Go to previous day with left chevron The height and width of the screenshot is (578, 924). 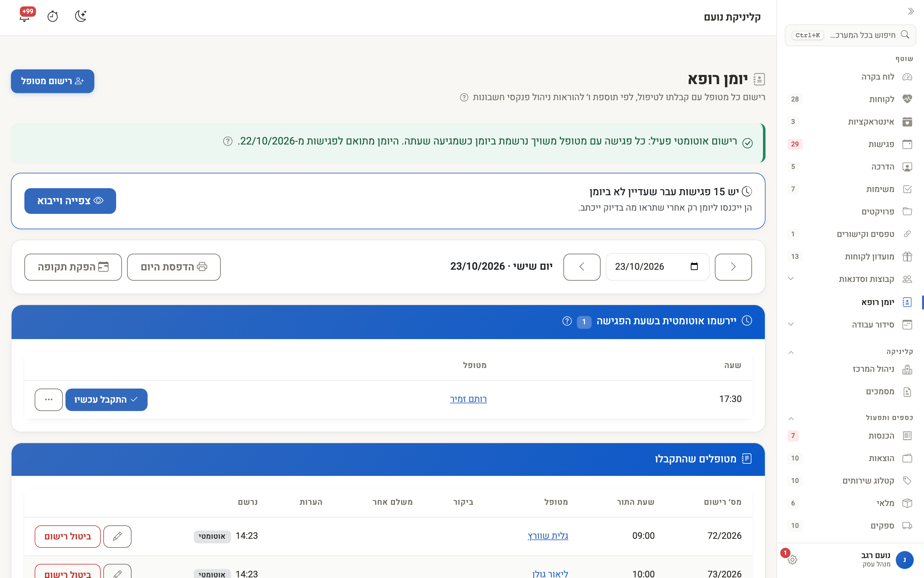(582, 267)
